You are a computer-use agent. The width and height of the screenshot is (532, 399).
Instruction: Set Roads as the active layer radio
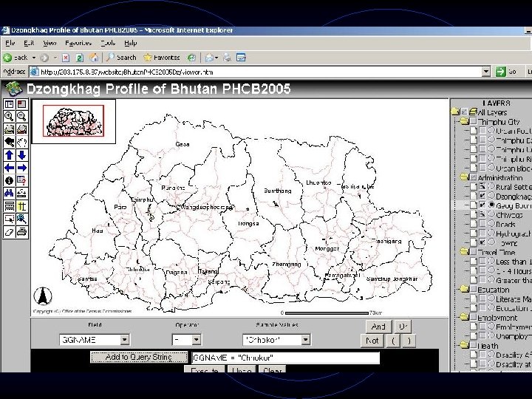point(491,224)
